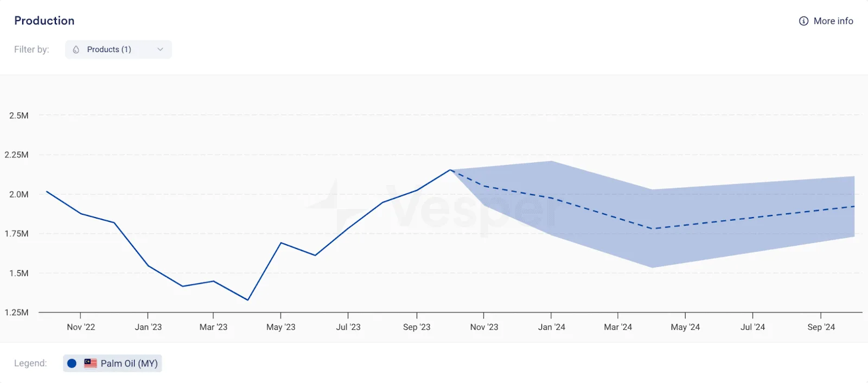Toggle the Palm Oil (MY) legend series

[112, 363]
